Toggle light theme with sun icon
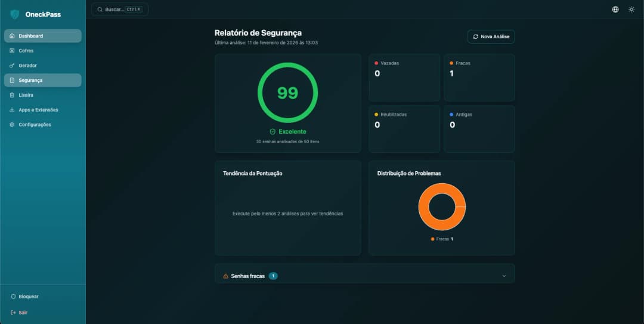 tap(631, 10)
